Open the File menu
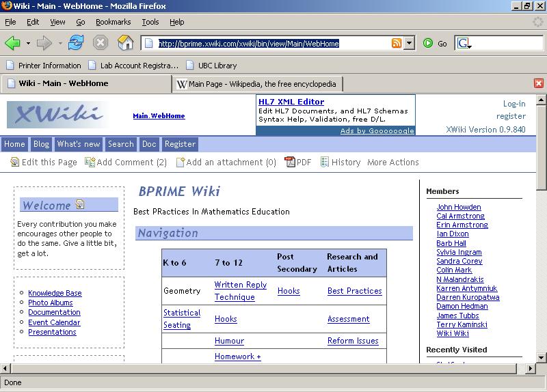 (10, 22)
